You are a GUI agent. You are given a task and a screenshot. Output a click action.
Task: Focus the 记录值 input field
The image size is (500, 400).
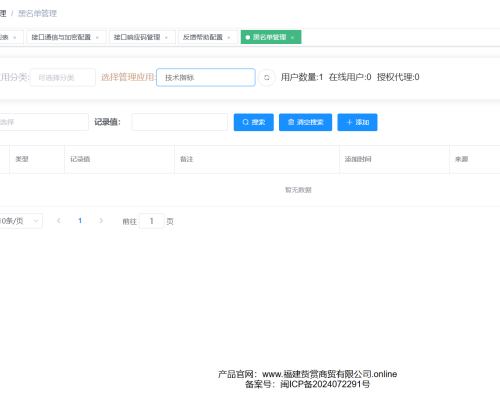(x=180, y=122)
